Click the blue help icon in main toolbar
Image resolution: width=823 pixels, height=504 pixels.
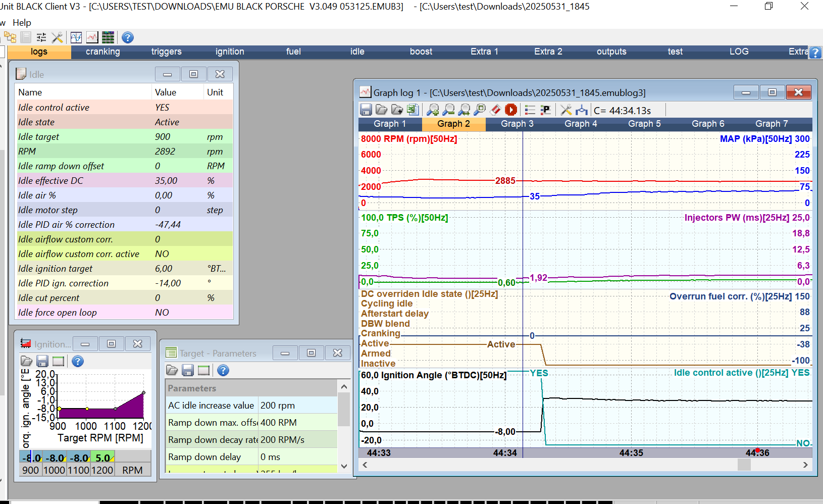click(128, 37)
